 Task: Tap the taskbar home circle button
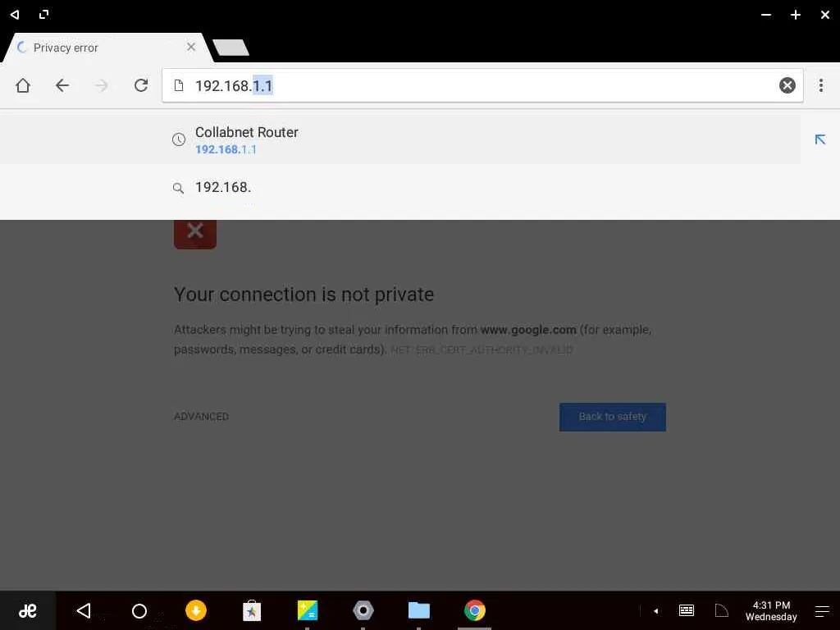pos(139,610)
